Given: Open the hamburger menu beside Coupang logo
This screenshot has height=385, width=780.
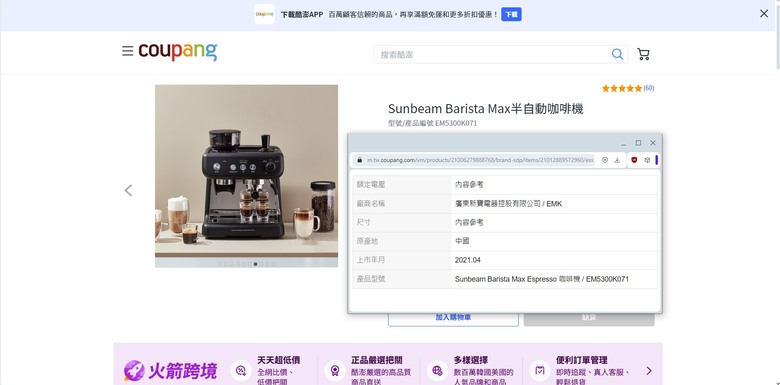Looking at the screenshot, I should (x=128, y=51).
